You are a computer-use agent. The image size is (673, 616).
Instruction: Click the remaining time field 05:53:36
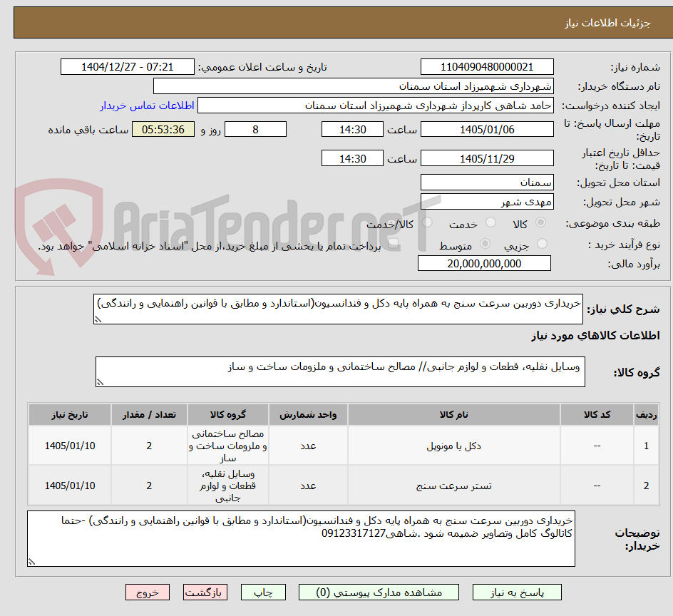(163, 129)
